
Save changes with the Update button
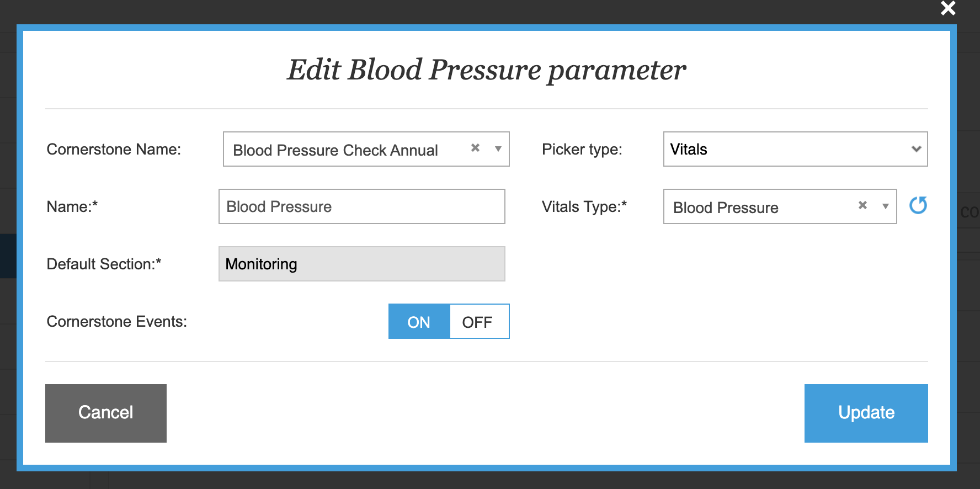click(865, 413)
